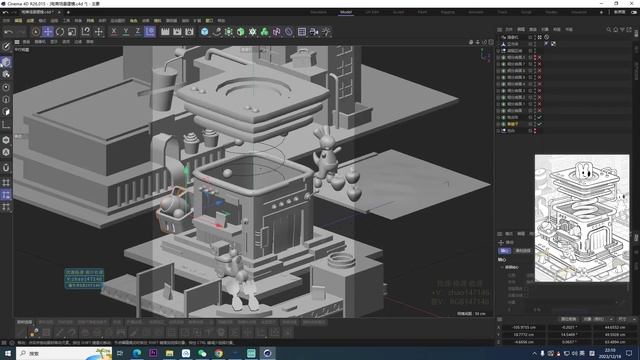Click the viewport toggle-view icon at far right
The width and height of the screenshot is (640, 360).
tap(491, 42)
